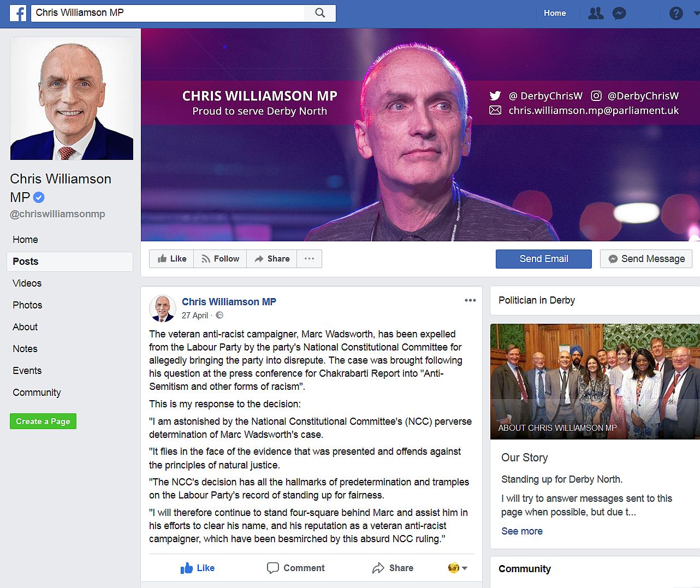The height and width of the screenshot is (588, 700).
Task: Open the page's more options ellipsis button
Action: [x=309, y=259]
